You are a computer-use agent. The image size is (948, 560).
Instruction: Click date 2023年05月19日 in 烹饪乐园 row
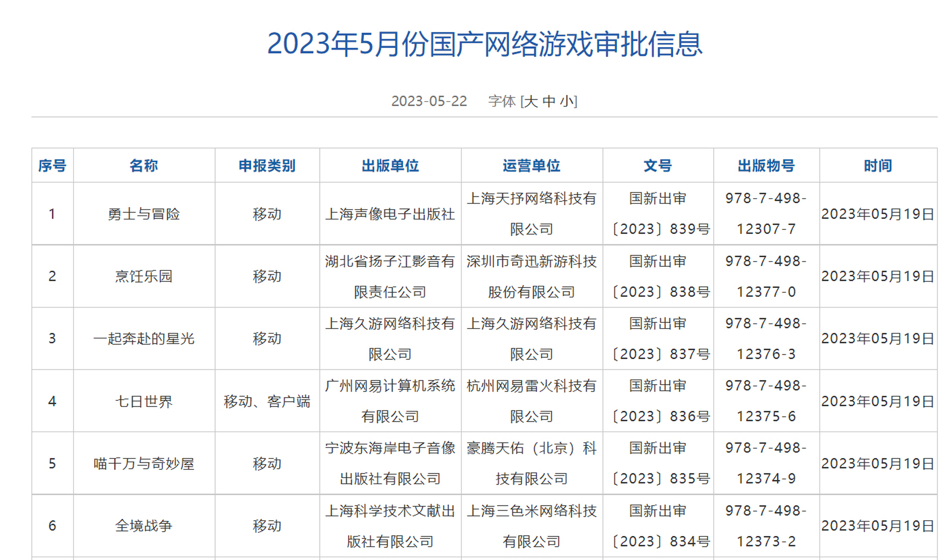point(878,276)
